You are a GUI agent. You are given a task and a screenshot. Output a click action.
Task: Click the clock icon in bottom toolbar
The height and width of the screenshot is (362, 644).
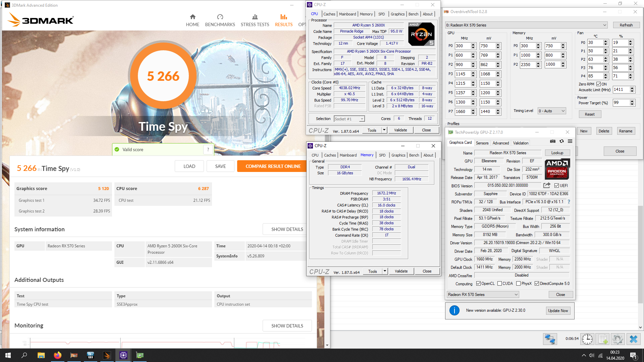[587, 339]
